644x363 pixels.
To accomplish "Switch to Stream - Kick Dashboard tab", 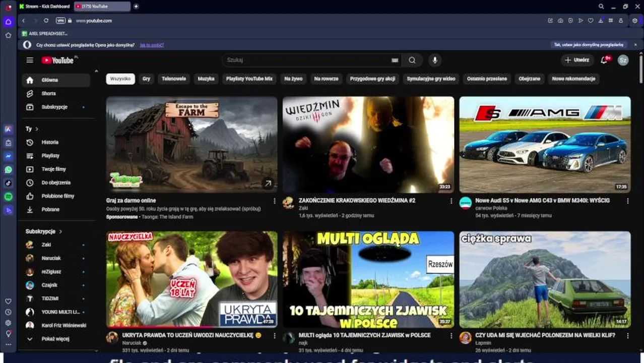I will (x=45, y=7).
